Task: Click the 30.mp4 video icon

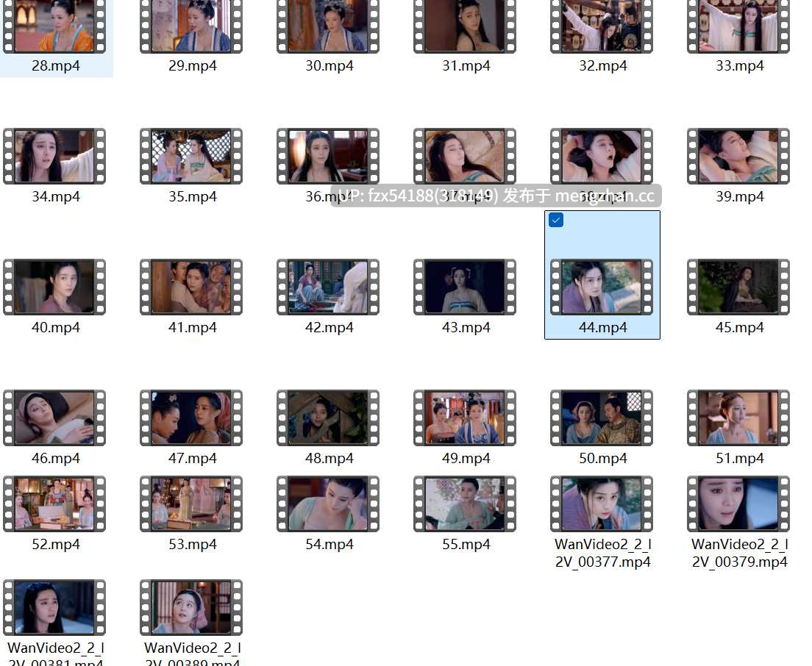Action: pyautogui.click(x=328, y=26)
